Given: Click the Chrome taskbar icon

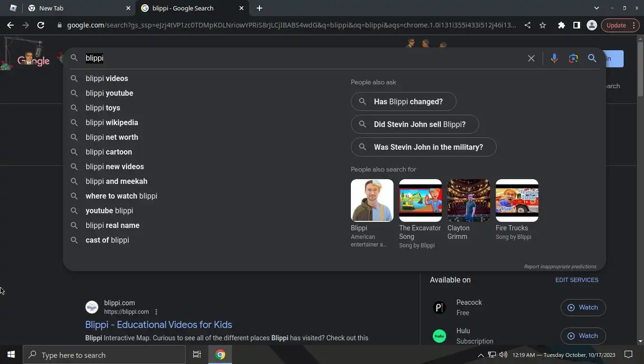Looking at the screenshot, I should 220,355.
